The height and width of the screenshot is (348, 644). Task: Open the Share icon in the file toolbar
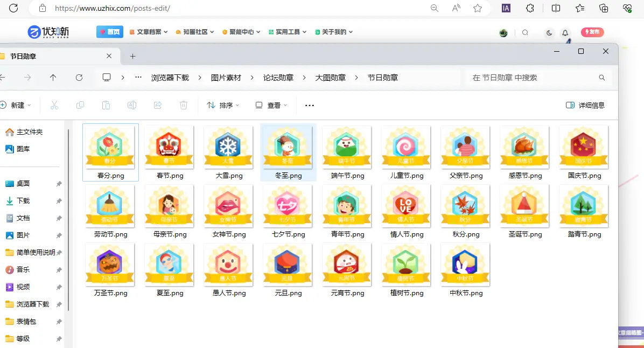[158, 105]
